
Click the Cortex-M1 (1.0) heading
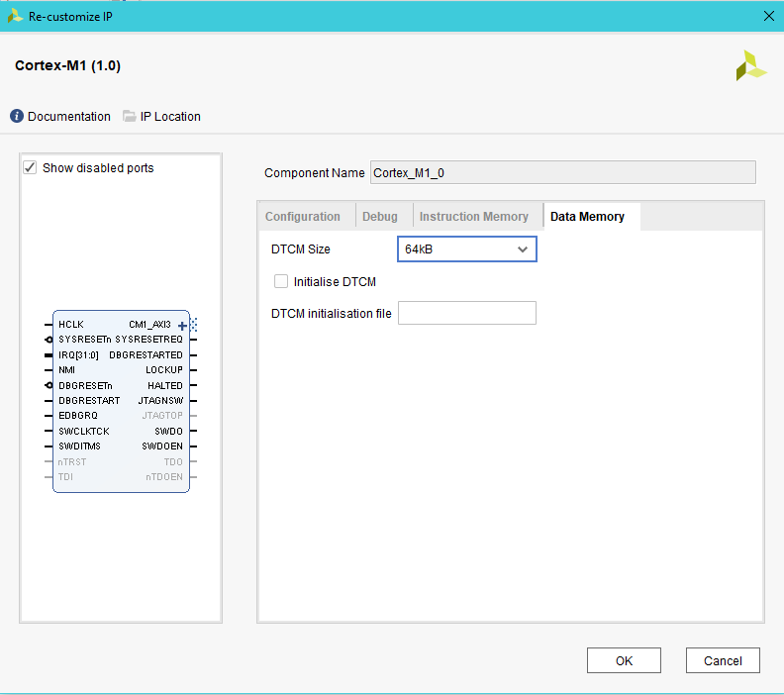(x=68, y=65)
